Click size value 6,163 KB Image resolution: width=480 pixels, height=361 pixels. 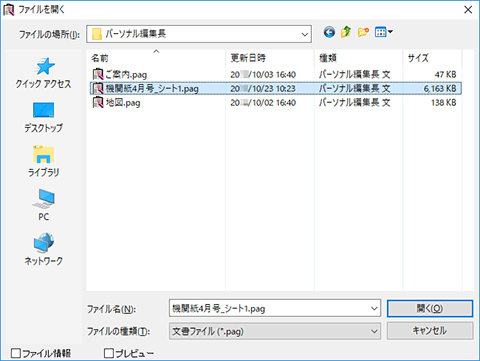[440, 88]
